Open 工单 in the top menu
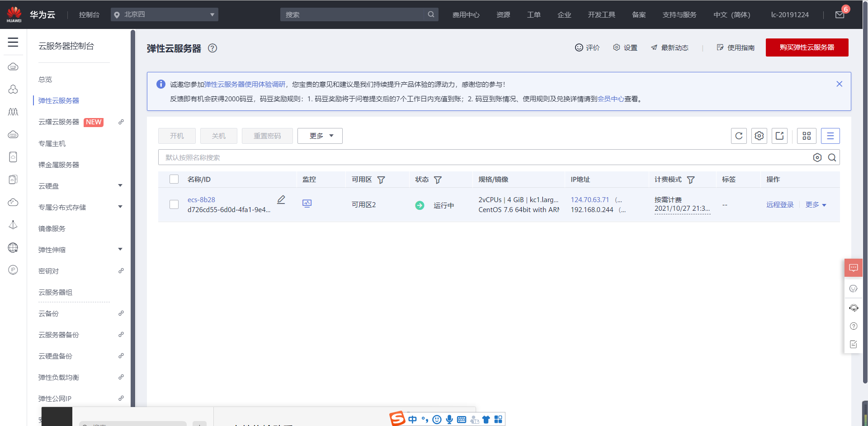The width and height of the screenshot is (868, 426). [x=534, y=15]
